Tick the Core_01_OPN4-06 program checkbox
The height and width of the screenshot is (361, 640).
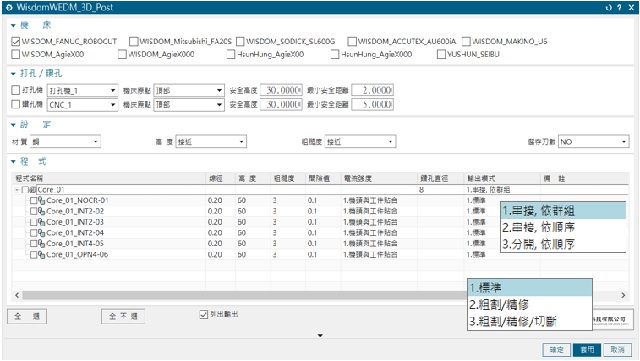tap(33, 254)
